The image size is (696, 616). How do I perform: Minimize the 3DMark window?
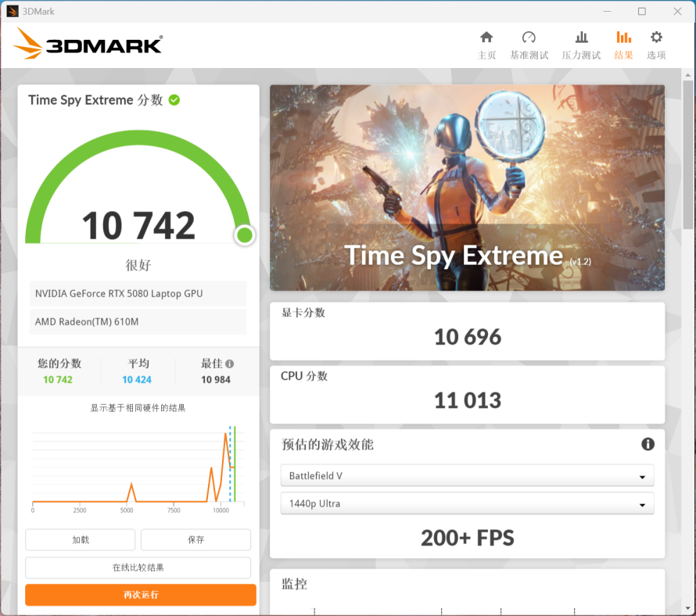tap(607, 11)
